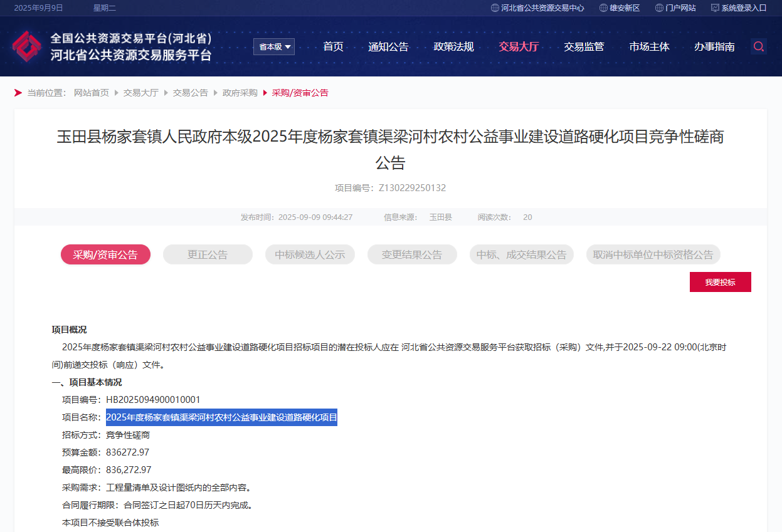Open the 门户网站 top link
Viewport: 782px width, 532px height.
[680, 8]
